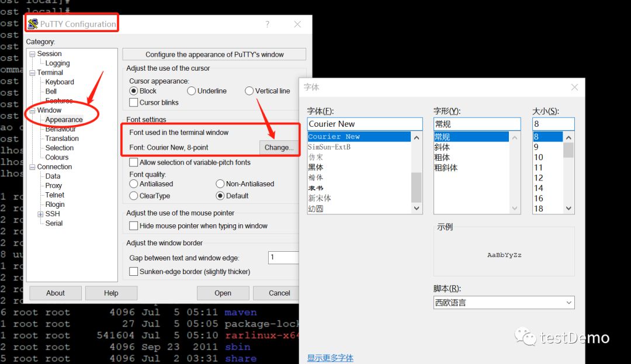Image resolution: width=631 pixels, height=364 pixels.
Task: Select Colours category
Action: point(57,157)
